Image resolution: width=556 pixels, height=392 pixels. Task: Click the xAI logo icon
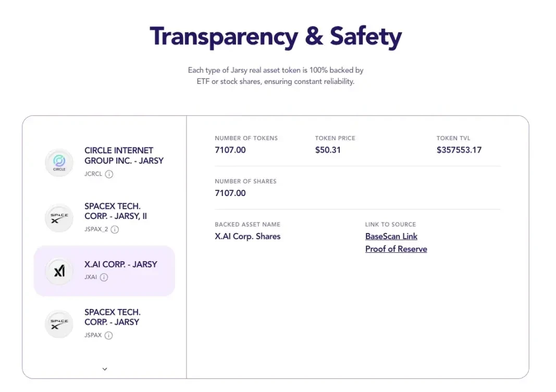pyautogui.click(x=59, y=272)
